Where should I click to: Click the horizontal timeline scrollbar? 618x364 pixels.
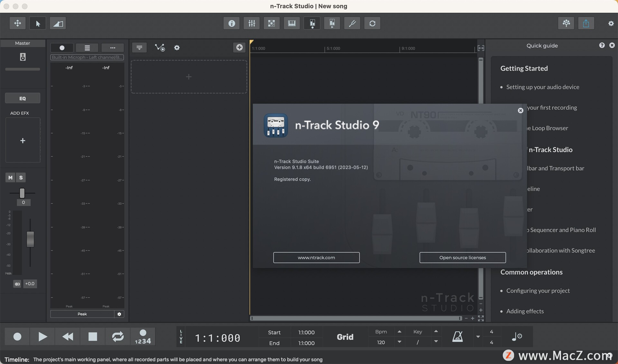point(356,318)
